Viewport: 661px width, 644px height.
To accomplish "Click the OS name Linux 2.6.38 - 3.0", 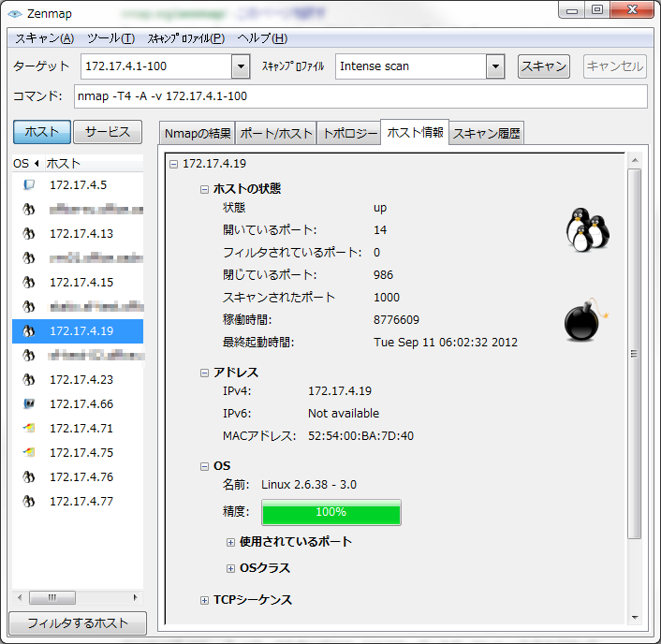I will 309,485.
